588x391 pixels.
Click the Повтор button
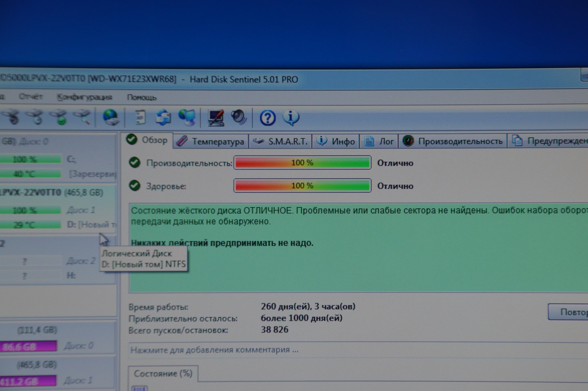click(568, 312)
